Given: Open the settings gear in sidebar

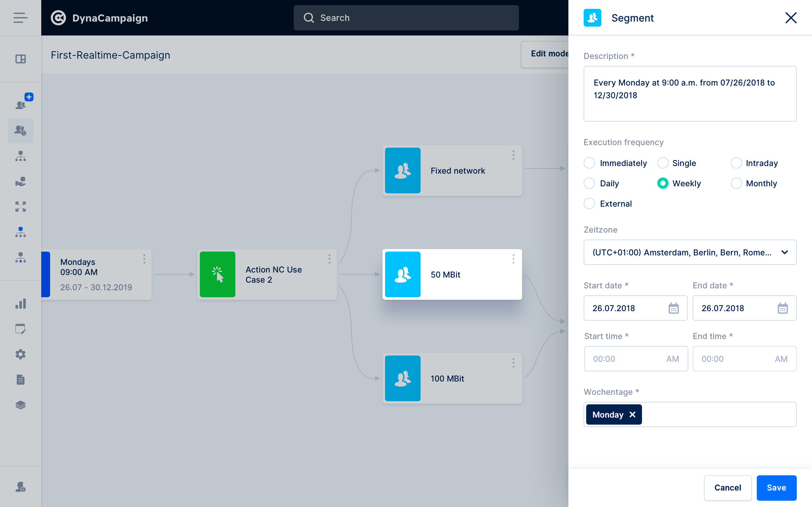Looking at the screenshot, I should coord(21,355).
